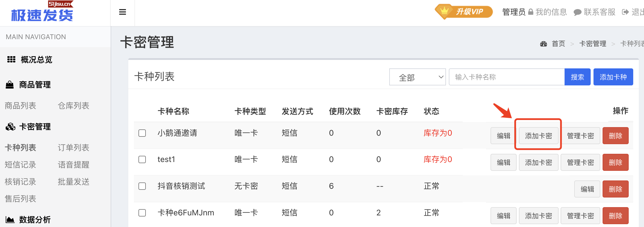
Task: Expand the 数据分析 sidebar section
Action: coord(35,219)
